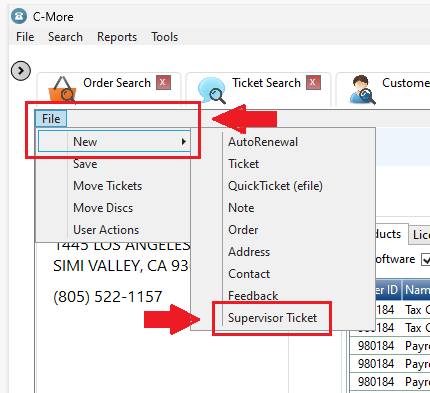Switch to the Products tab
This screenshot has width=430, height=393.
[391, 234]
